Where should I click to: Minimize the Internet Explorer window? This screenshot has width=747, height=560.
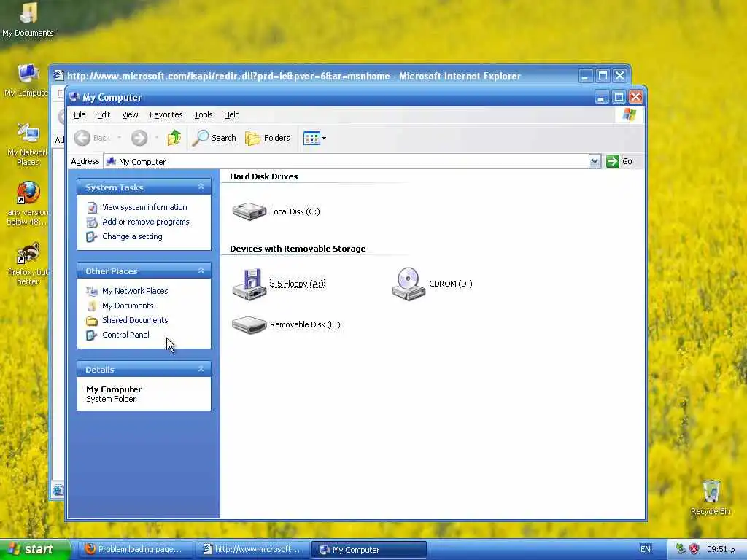click(x=586, y=76)
